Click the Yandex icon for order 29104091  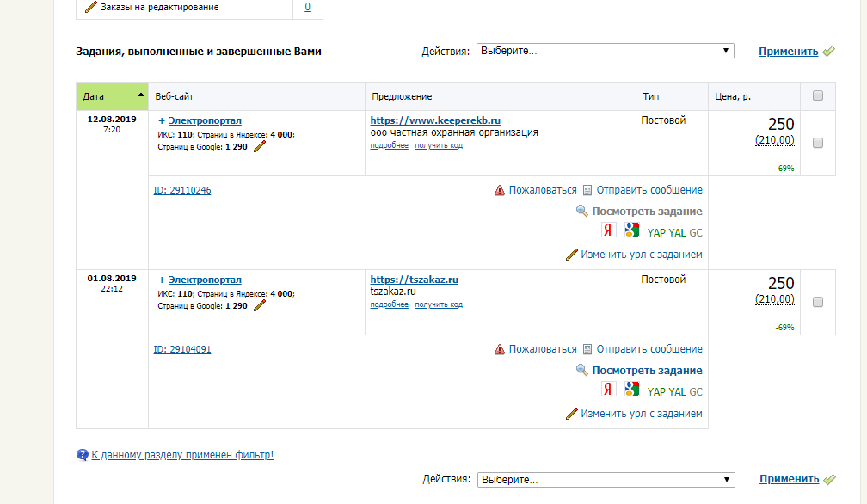pyautogui.click(x=608, y=389)
